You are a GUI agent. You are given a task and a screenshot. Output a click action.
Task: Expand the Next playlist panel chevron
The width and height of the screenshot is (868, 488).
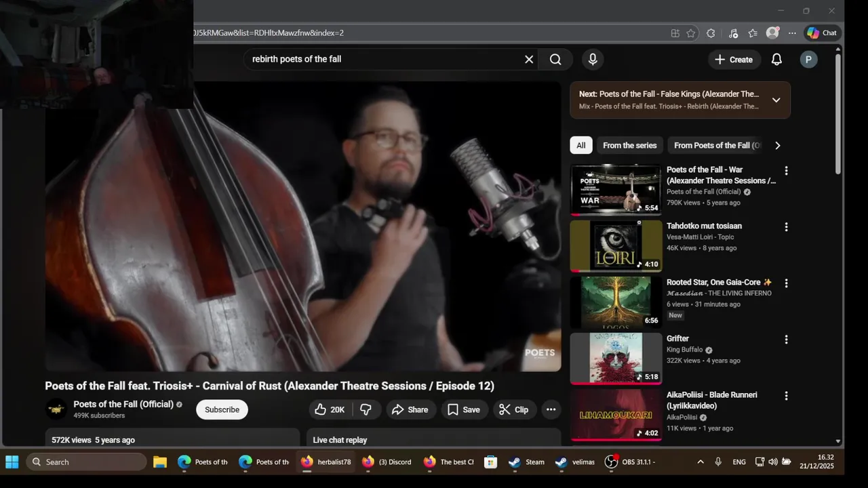pos(776,100)
